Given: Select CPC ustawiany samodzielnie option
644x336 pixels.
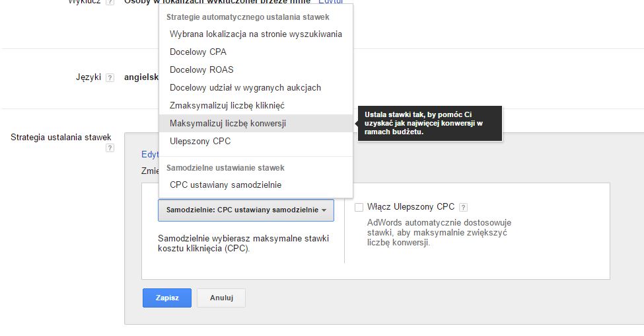Looking at the screenshot, I should (x=256, y=185).
